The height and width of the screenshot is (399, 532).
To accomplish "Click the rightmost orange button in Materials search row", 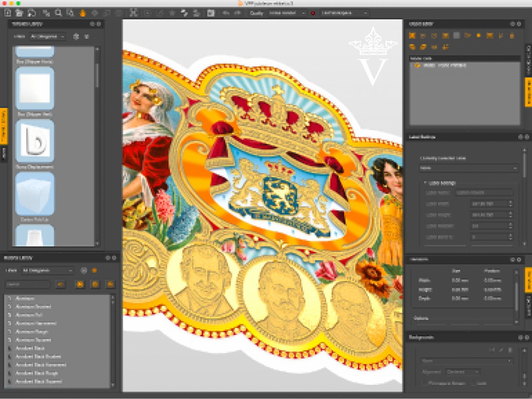I will pos(110,284).
